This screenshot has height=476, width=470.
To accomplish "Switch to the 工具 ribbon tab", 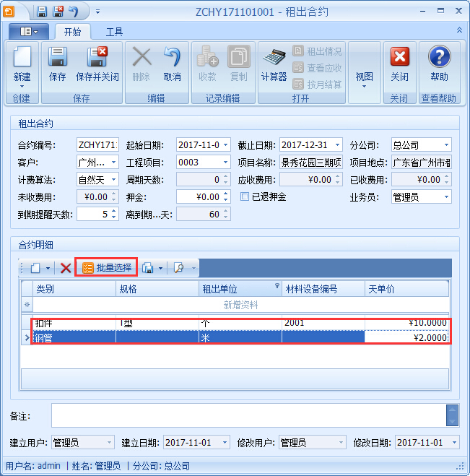I will 114,32.
